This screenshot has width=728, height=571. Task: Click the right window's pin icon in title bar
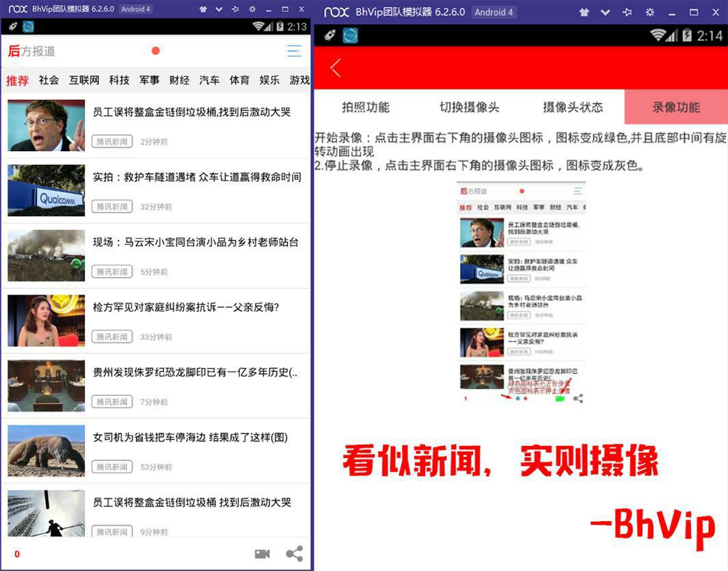point(627,12)
